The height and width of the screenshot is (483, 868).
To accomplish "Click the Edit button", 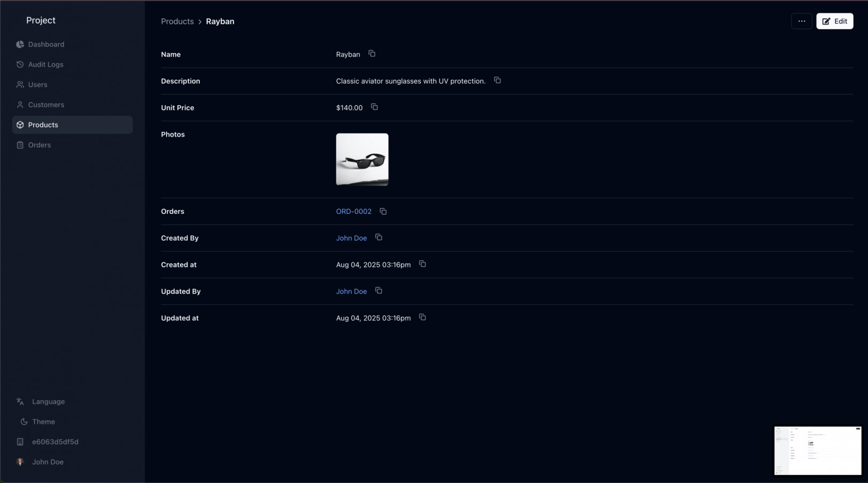I will pyautogui.click(x=835, y=21).
